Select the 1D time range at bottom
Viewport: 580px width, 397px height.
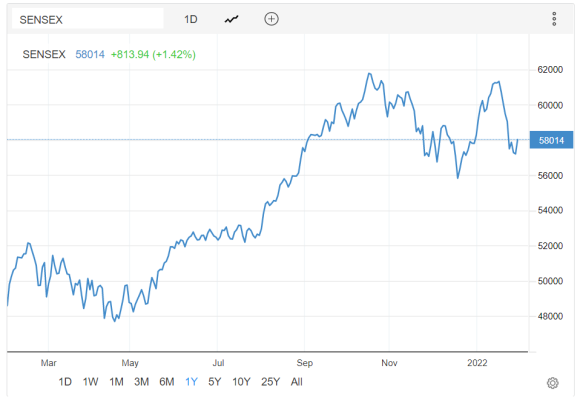pos(65,382)
